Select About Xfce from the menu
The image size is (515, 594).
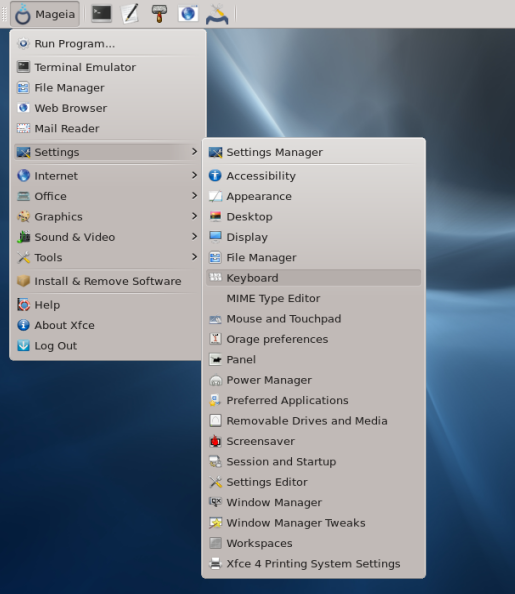coord(108,325)
